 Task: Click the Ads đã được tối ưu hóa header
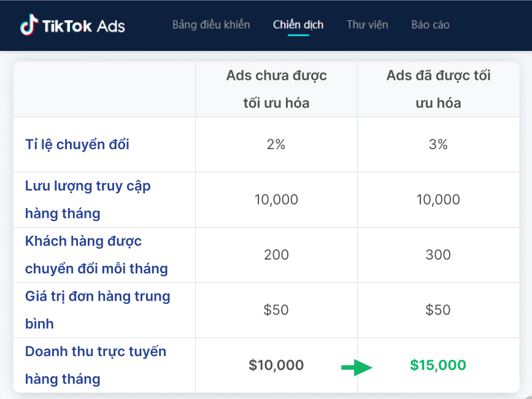click(438, 89)
